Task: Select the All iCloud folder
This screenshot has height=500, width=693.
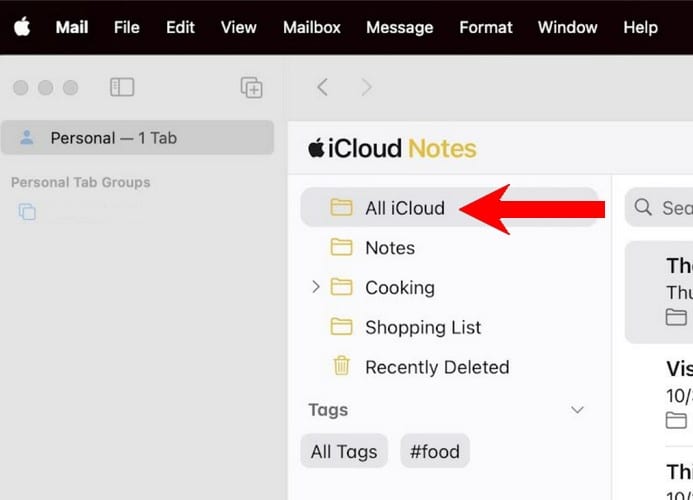Action: click(x=404, y=208)
